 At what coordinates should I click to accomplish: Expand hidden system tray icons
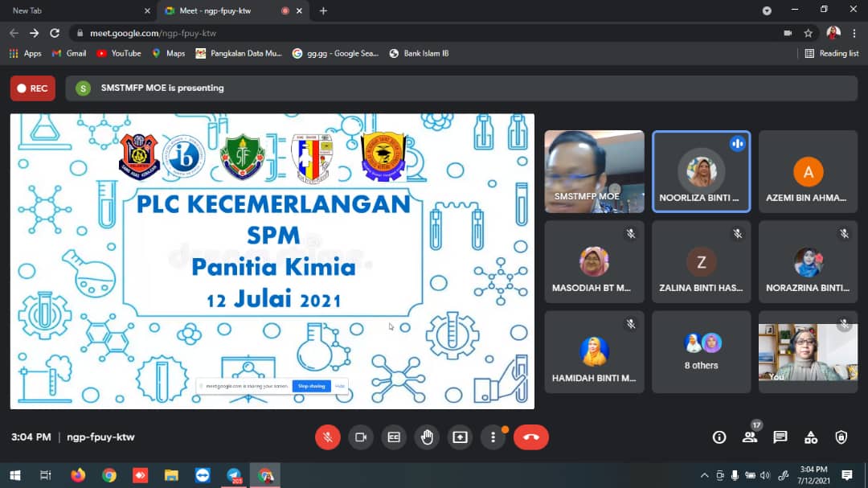(705, 475)
